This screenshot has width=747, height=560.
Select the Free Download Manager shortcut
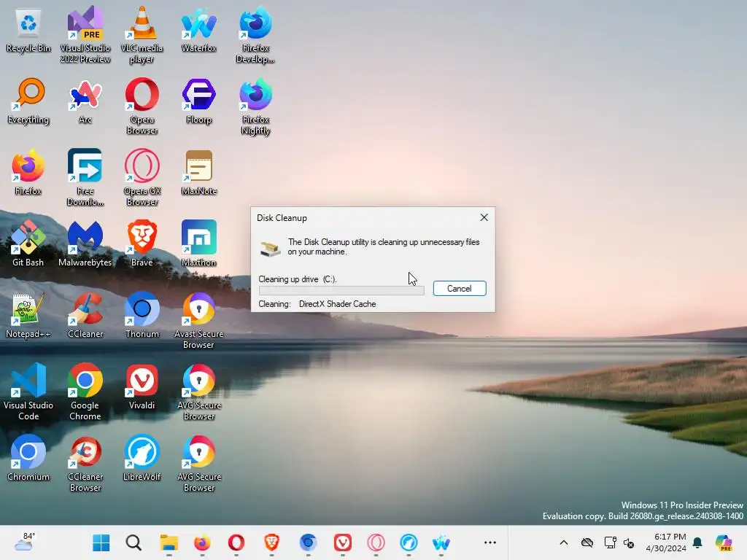click(x=85, y=178)
